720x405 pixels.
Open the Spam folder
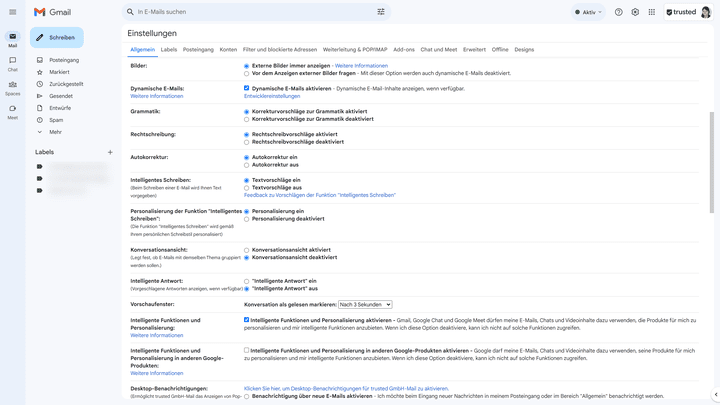click(x=56, y=120)
